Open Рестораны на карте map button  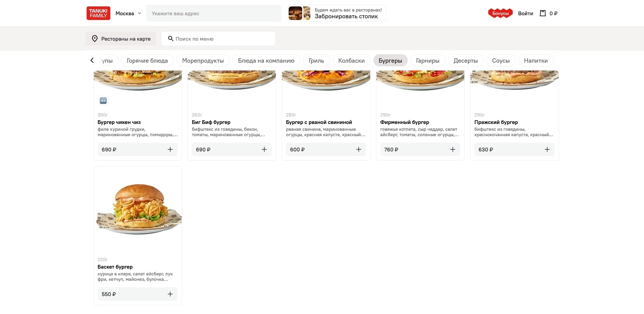[x=120, y=39]
